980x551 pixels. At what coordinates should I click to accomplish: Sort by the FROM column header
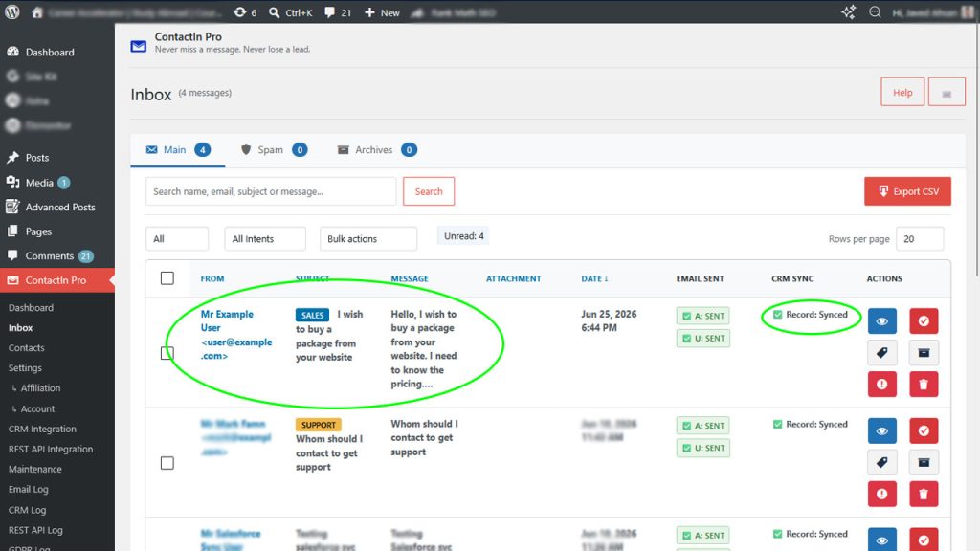[x=212, y=278]
